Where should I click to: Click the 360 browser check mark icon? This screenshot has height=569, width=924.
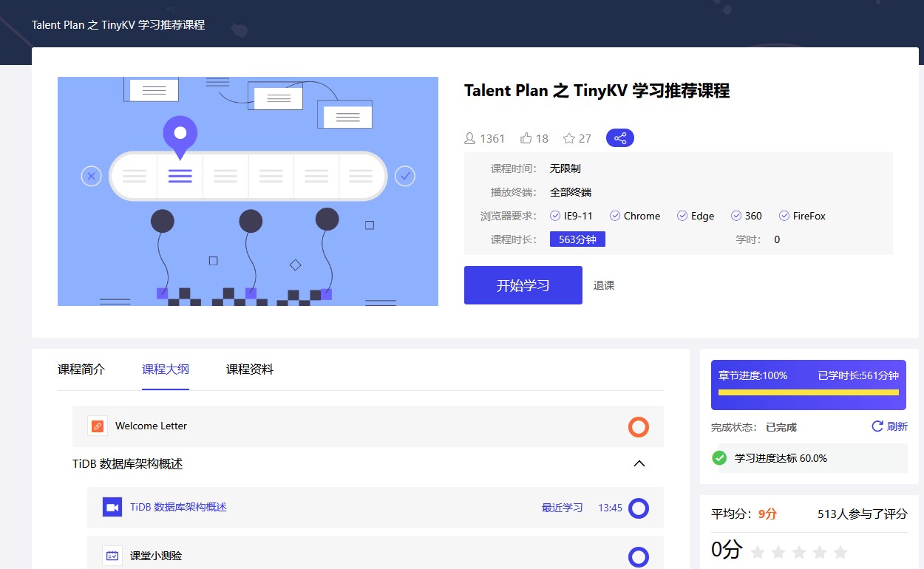pyautogui.click(x=736, y=216)
